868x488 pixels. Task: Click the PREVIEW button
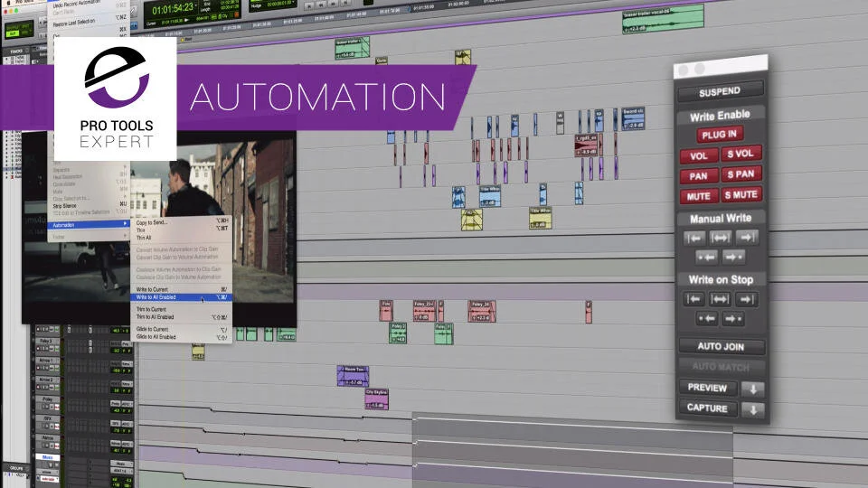pos(707,388)
